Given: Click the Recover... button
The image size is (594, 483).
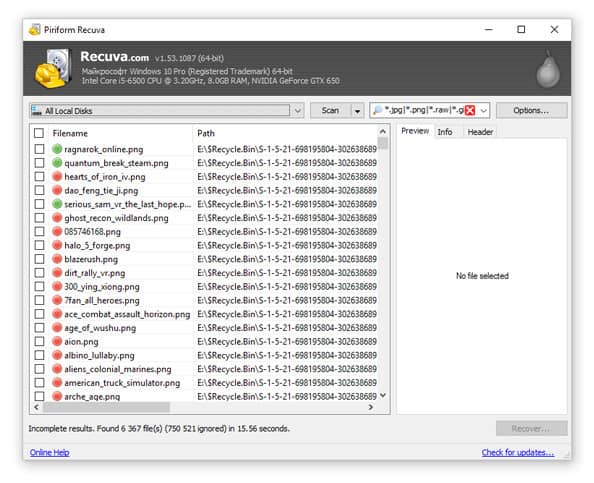Looking at the screenshot, I should click(x=531, y=428).
